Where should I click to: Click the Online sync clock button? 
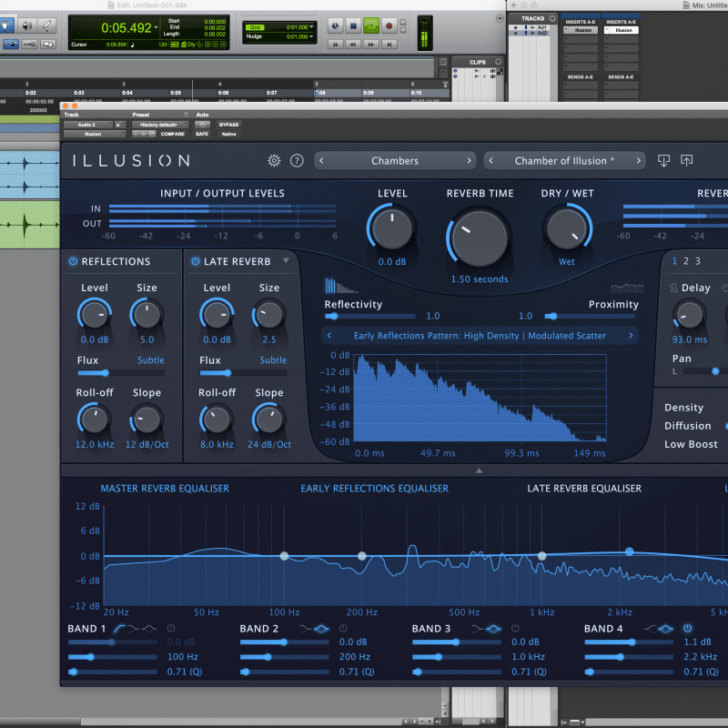(x=336, y=26)
